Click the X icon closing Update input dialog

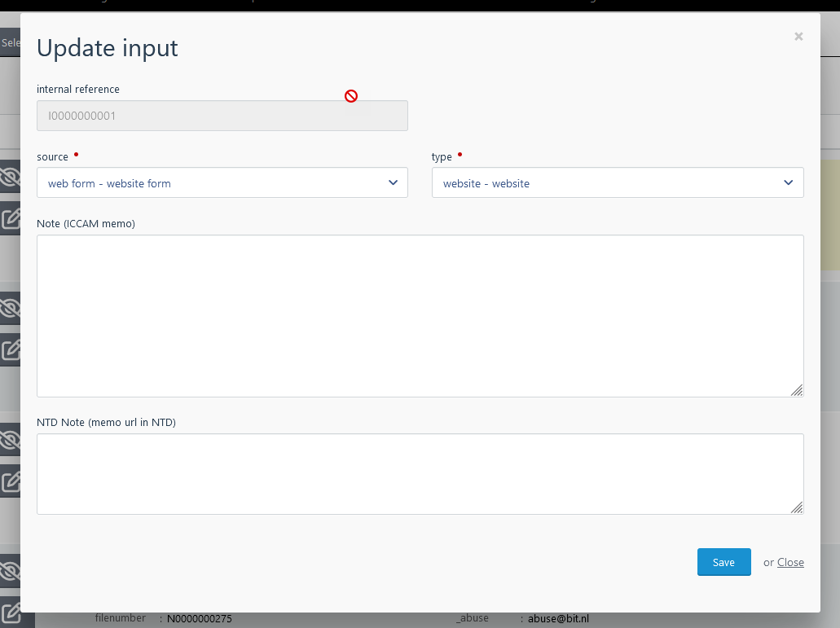click(798, 36)
